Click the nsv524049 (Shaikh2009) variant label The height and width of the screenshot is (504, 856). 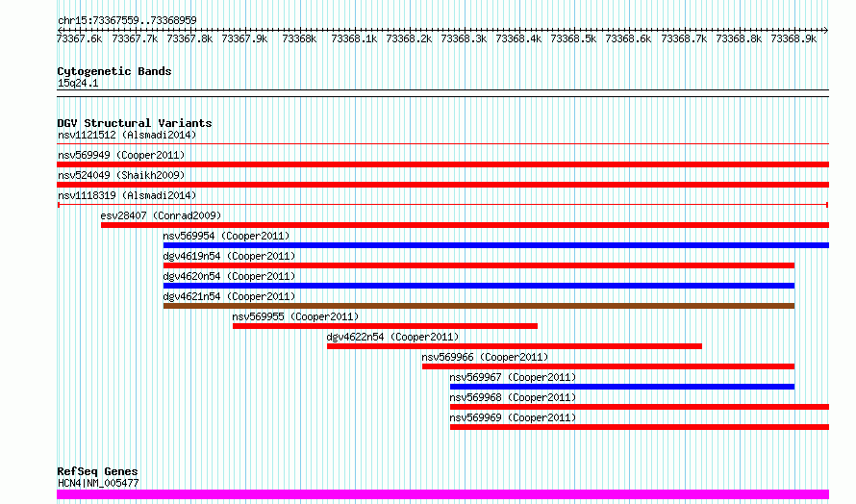121,175
